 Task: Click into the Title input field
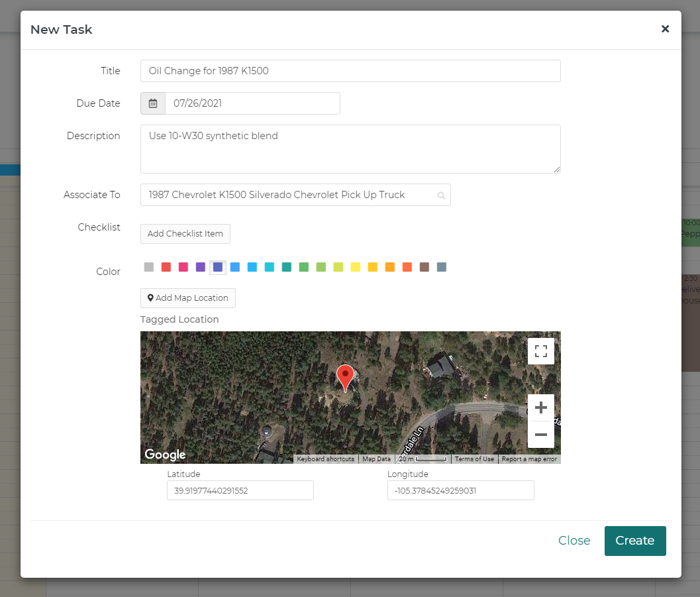coord(350,71)
